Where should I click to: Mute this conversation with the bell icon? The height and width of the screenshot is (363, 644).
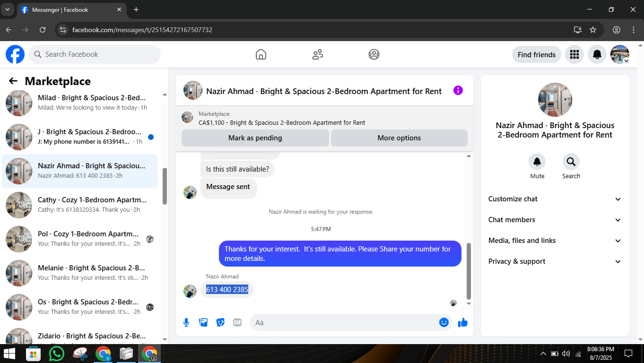click(x=537, y=162)
